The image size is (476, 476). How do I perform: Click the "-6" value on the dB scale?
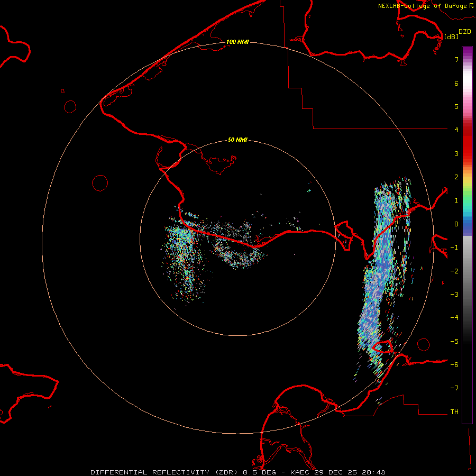[454, 365]
